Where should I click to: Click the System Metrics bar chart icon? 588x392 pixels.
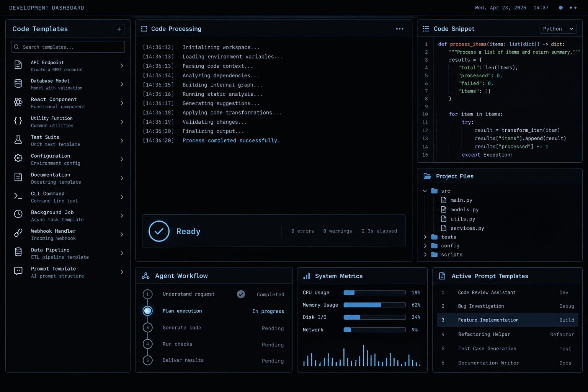coord(307,276)
